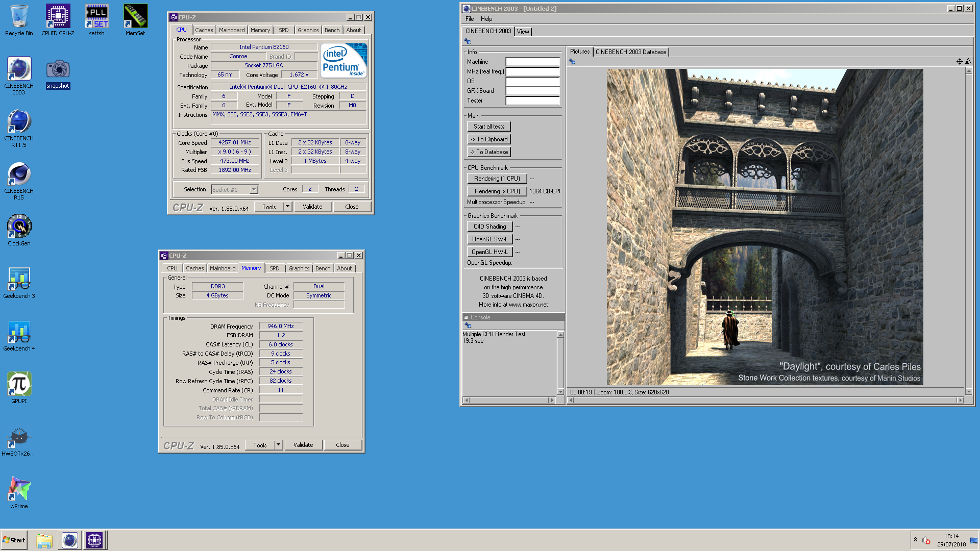980x551 pixels.
Task: Select the CINEBENCH 2003 desktop icon
Action: [x=19, y=76]
